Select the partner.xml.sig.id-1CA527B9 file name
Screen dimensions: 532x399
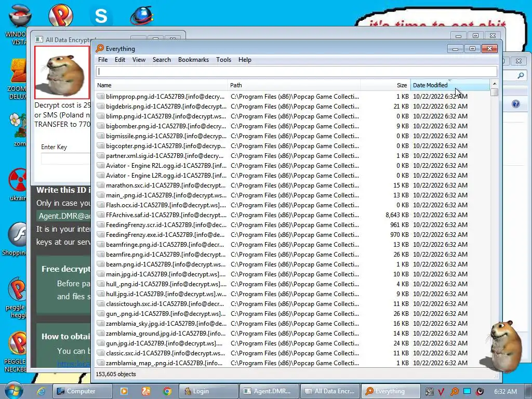tap(165, 155)
